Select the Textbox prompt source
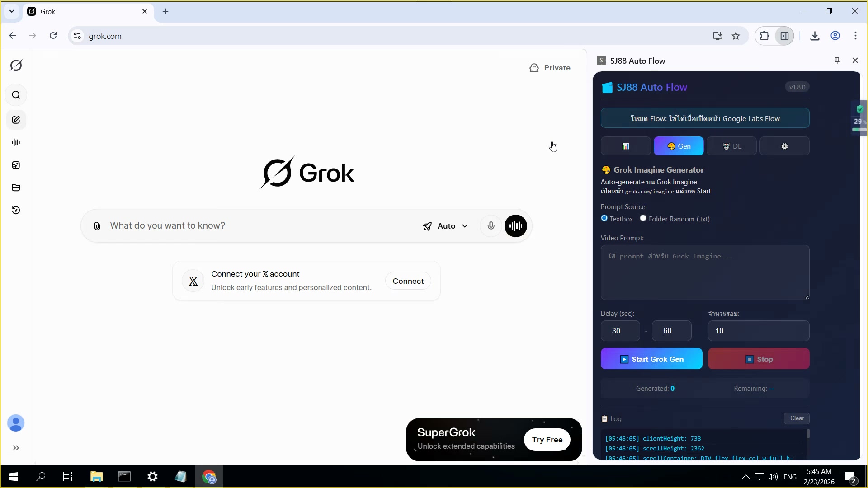 (x=604, y=218)
